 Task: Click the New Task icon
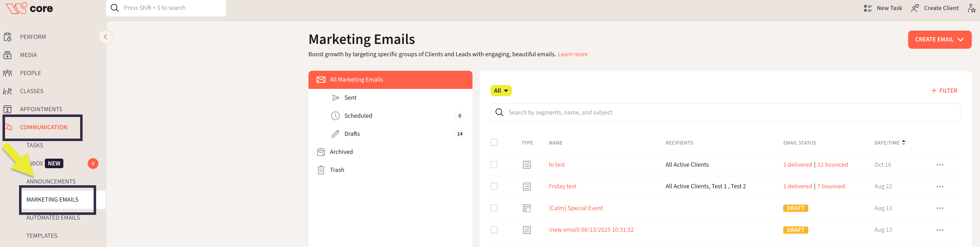867,8
